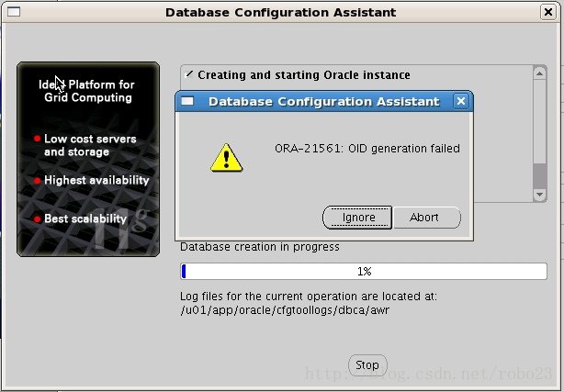Click the red bullet beside Low cost servers
Image resolution: width=564 pixels, height=392 pixels.
(x=37, y=140)
